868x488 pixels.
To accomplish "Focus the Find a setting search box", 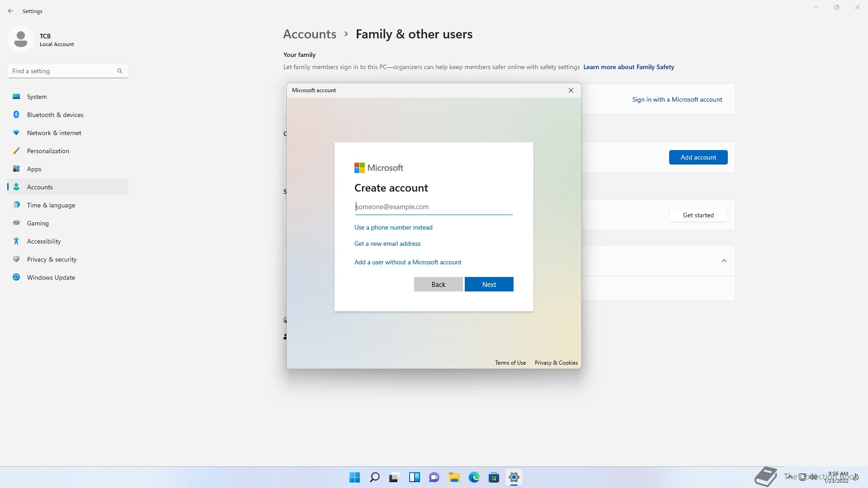I will point(68,71).
